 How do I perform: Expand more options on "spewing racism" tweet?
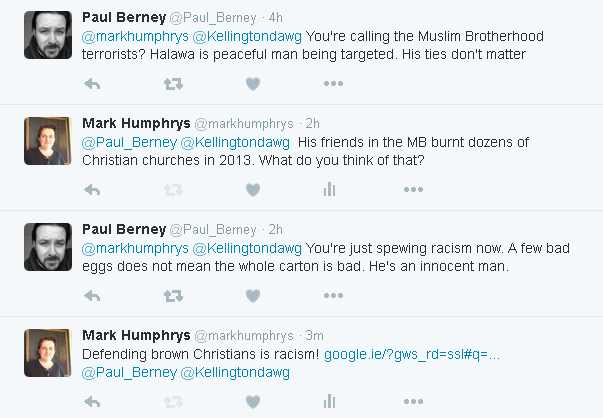[x=333, y=295]
